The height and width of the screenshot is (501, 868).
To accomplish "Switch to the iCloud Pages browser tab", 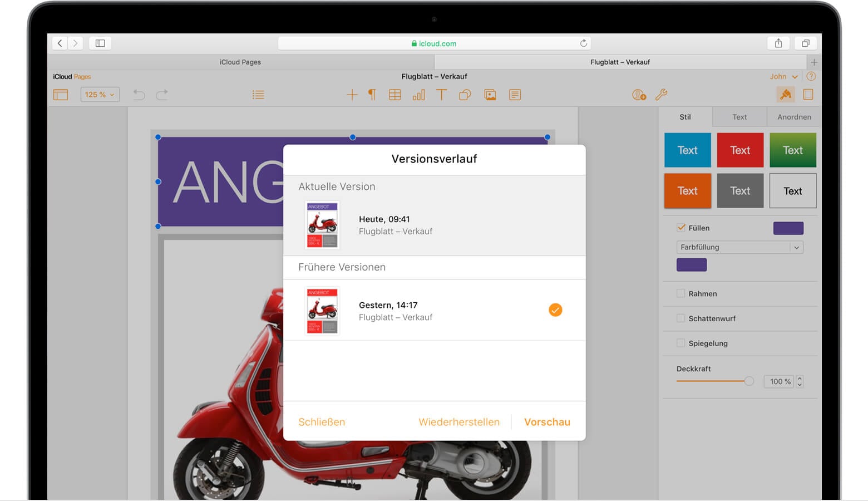I will coord(240,62).
